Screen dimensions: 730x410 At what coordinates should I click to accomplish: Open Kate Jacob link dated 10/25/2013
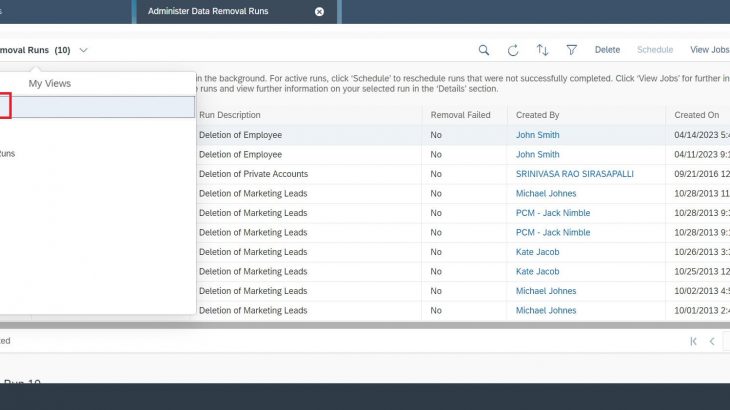(537, 272)
